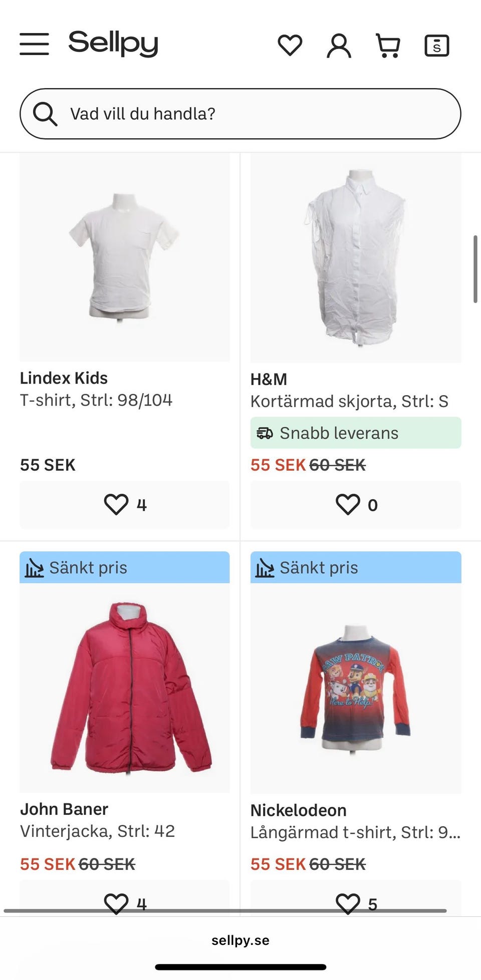This screenshot has height=980, width=481.
Task: Open the Lindex Kids T-shirt photo
Action: pos(125,257)
